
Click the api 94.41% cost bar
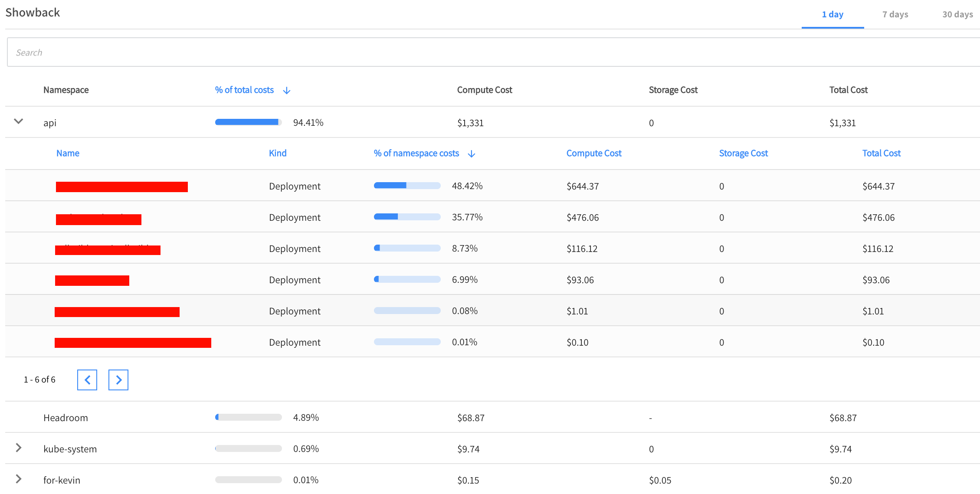248,122
